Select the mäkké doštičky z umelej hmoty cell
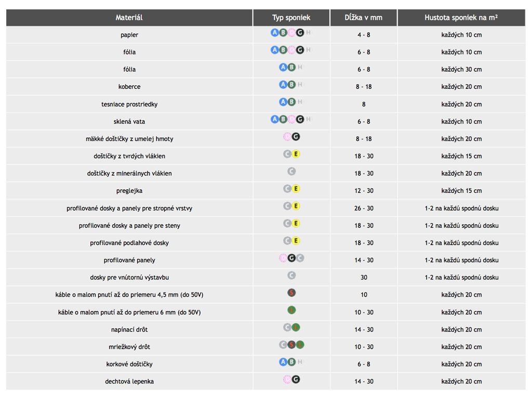The height and width of the screenshot is (399, 532). [129, 139]
